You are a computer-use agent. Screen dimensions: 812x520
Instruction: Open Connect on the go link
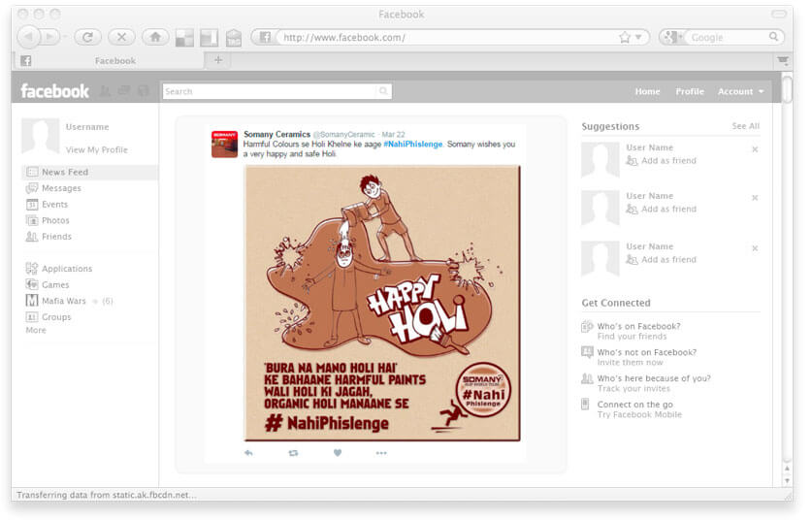(634, 405)
